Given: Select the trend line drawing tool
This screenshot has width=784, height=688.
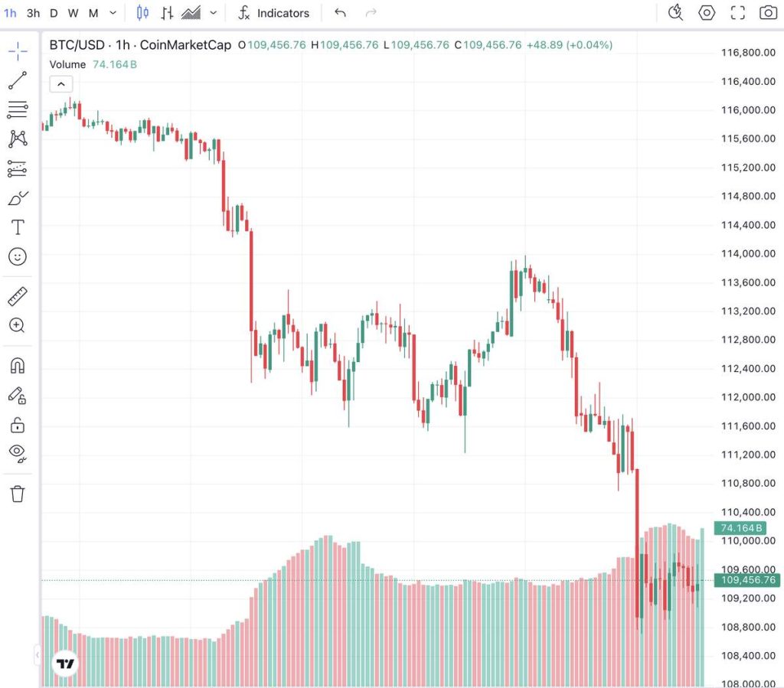Looking at the screenshot, I should point(17,78).
